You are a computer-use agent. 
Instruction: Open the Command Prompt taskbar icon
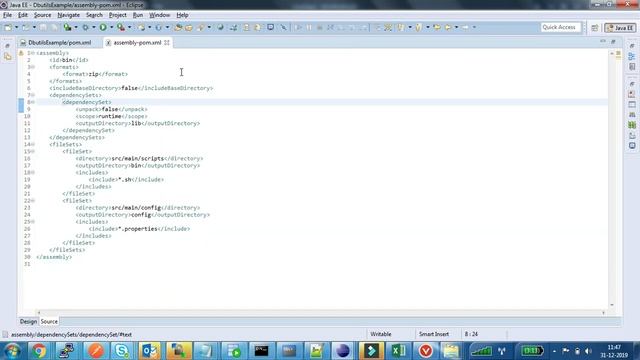[261, 351]
